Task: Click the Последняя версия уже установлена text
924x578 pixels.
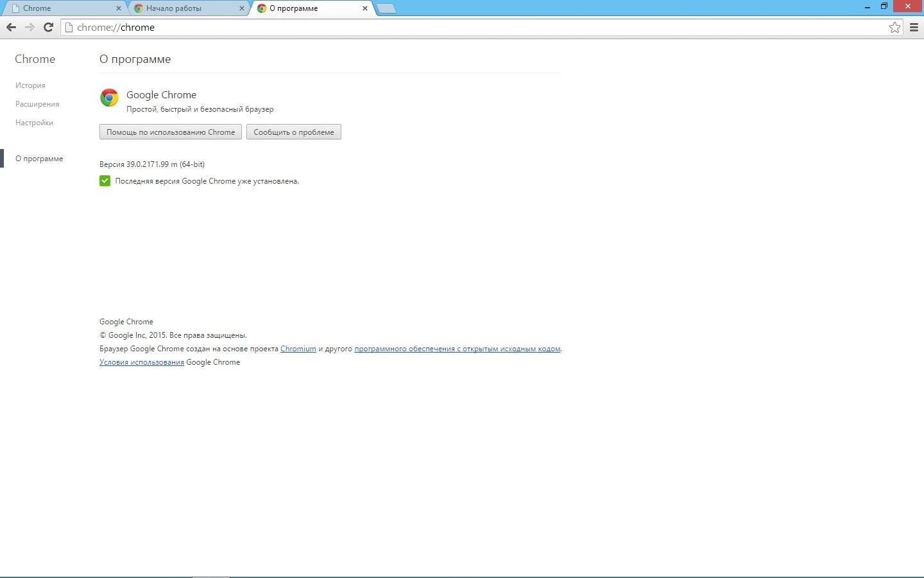Action: [207, 181]
